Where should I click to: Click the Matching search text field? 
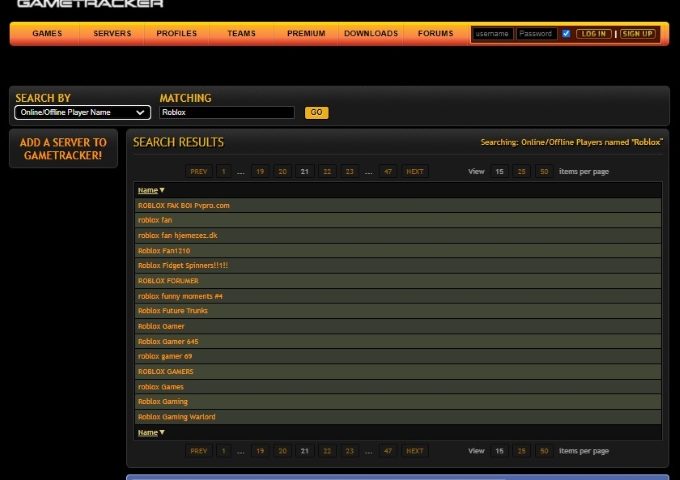pyautogui.click(x=227, y=112)
